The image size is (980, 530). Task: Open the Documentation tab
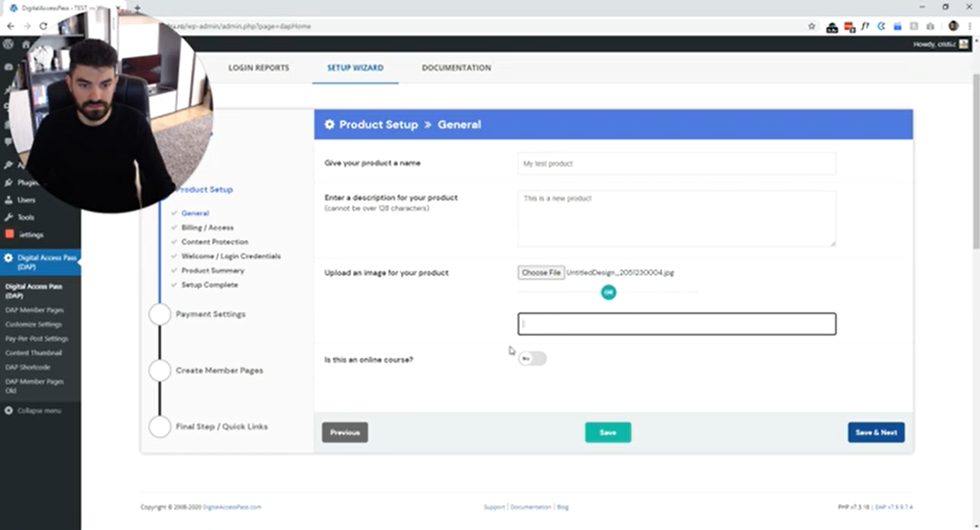click(x=456, y=68)
